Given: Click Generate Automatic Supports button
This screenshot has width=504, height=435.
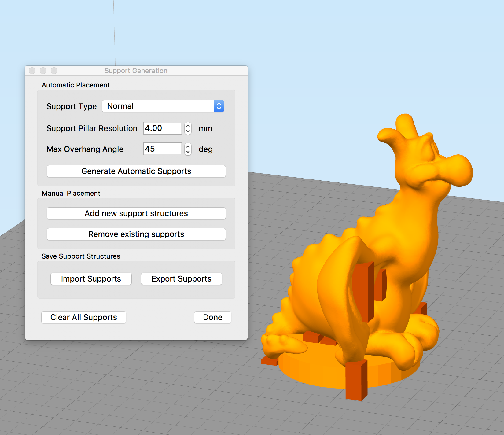Looking at the screenshot, I should [136, 171].
